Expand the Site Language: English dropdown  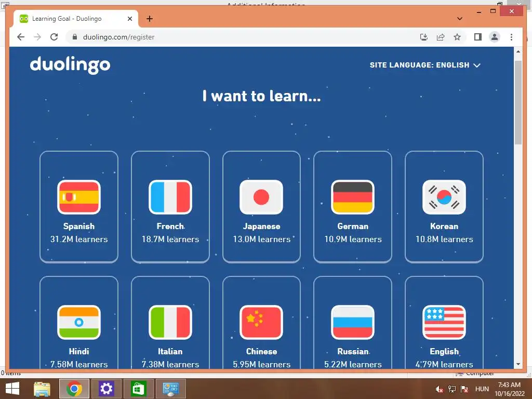point(425,65)
